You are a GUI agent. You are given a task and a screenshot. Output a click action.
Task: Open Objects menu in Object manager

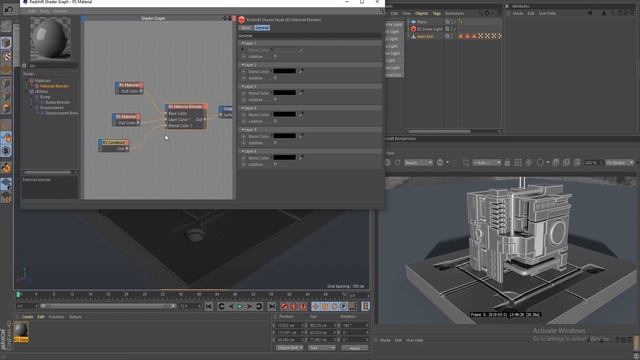(422, 13)
